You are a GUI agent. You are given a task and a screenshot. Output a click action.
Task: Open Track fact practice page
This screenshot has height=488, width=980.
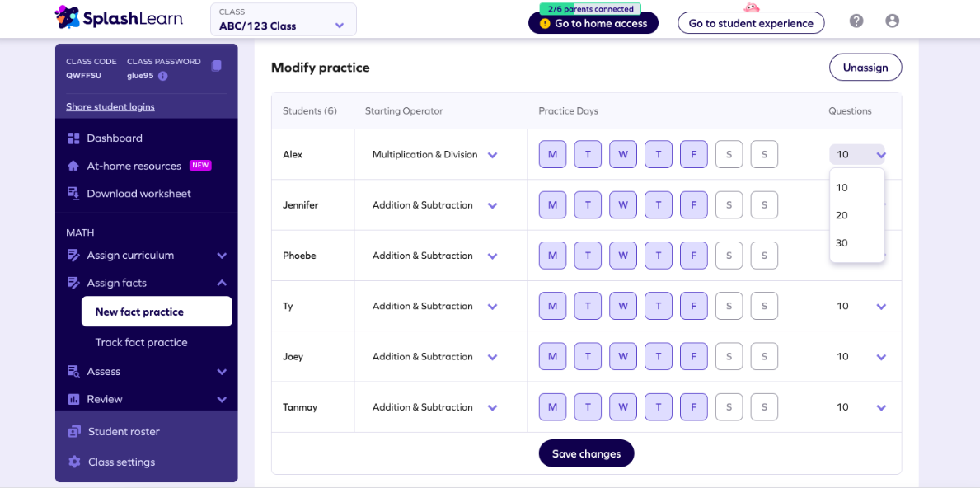(x=141, y=342)
